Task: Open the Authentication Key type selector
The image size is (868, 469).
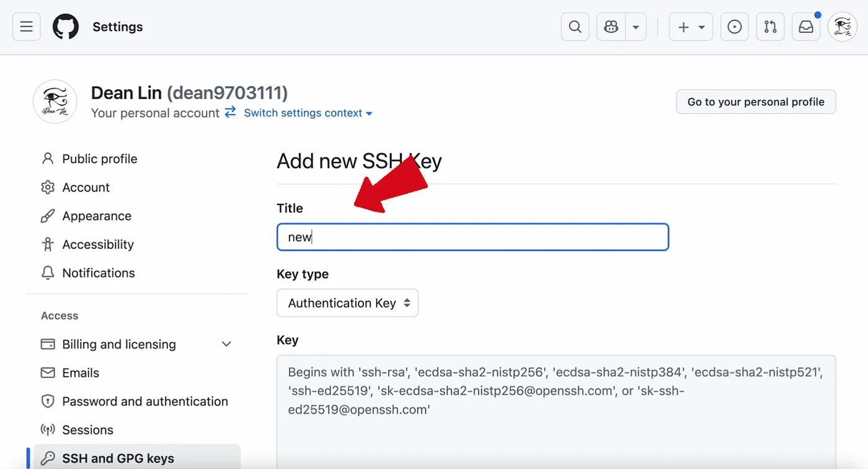Action: pyautogui.click(x=348, y=303)
